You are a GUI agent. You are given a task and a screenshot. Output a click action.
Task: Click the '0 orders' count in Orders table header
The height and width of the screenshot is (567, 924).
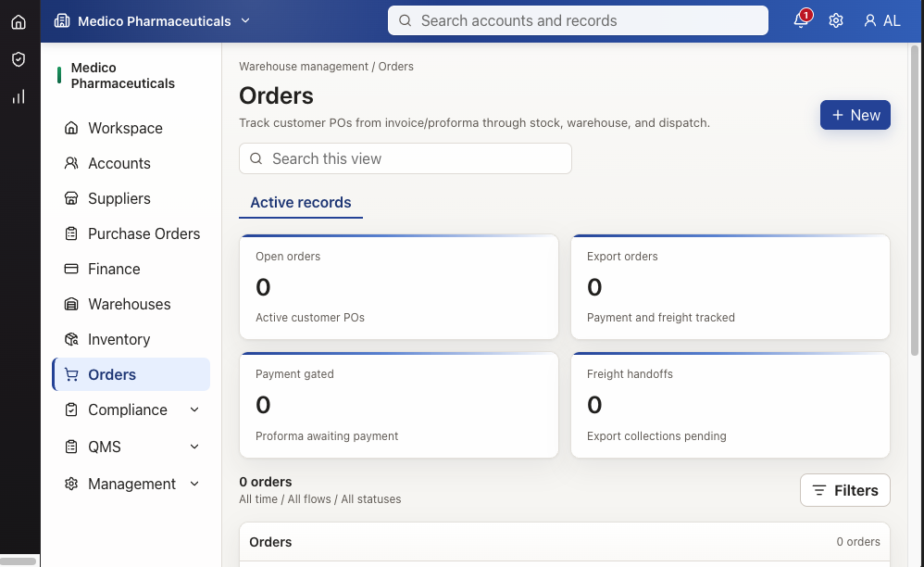click(858, 542)
